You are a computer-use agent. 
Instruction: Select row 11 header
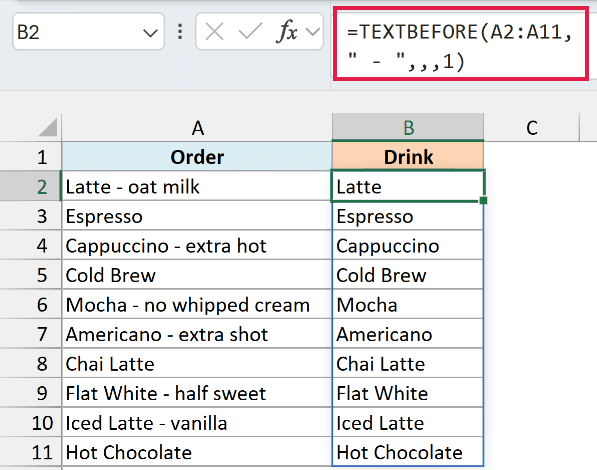click(x=30, y=452)
